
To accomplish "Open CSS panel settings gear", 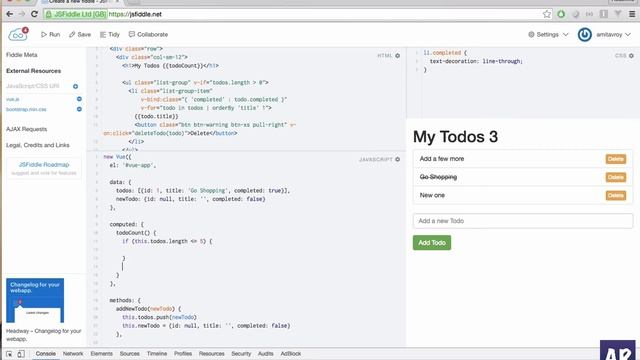I will (x=631, y=56).
